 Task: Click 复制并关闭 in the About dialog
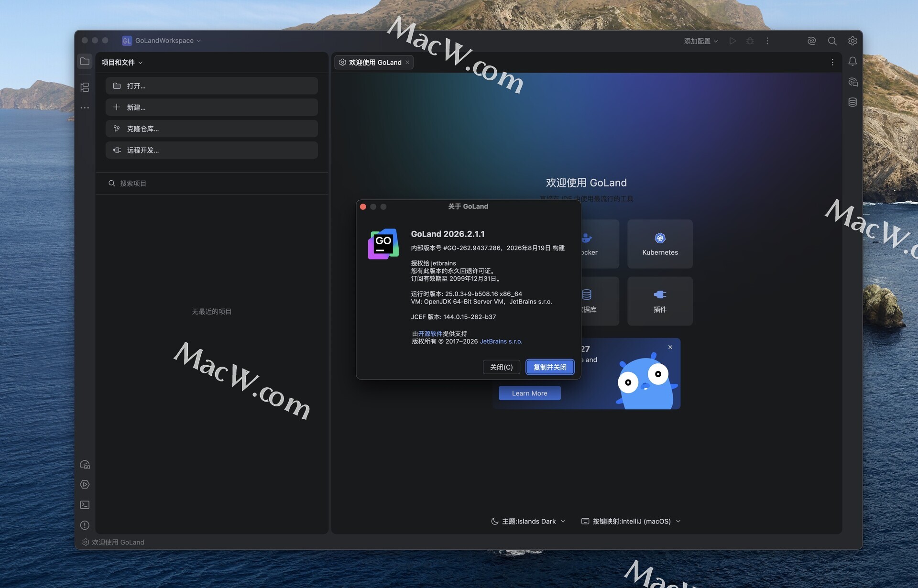[x=550, y=367]
